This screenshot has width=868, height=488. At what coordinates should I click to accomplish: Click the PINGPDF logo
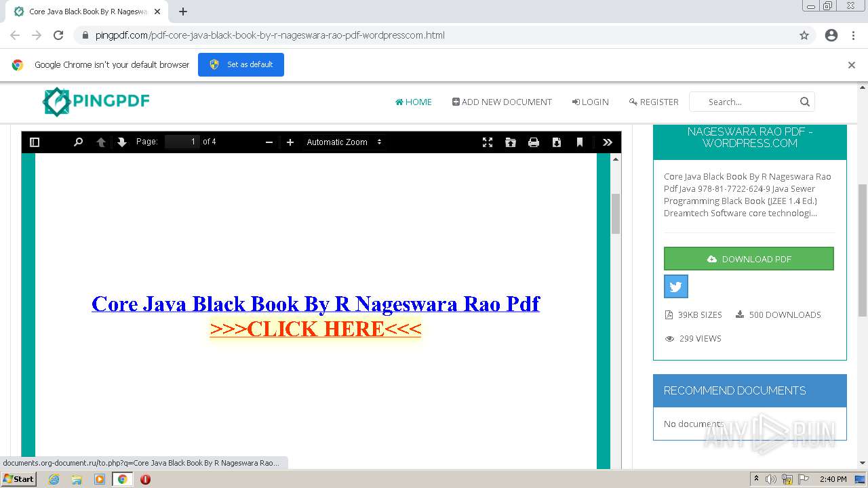(96, 102)
